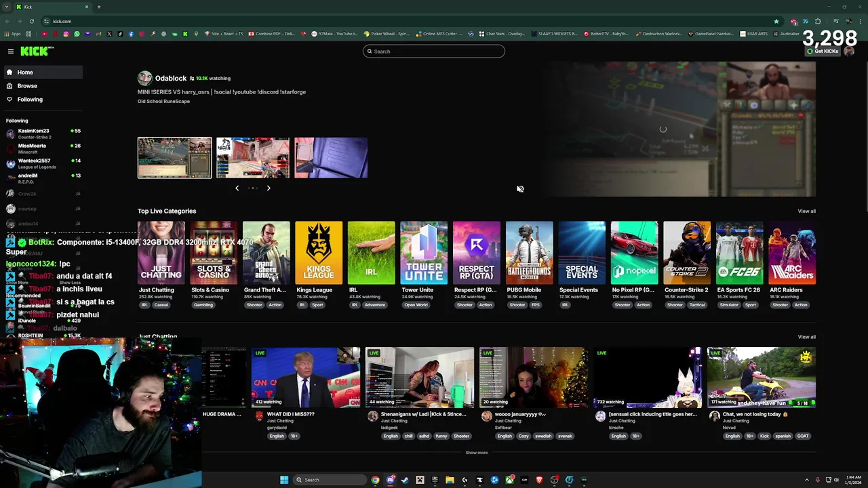Click Open World tag under Tower Unite
Screen dimensions: 868x488
click(416, 305)
